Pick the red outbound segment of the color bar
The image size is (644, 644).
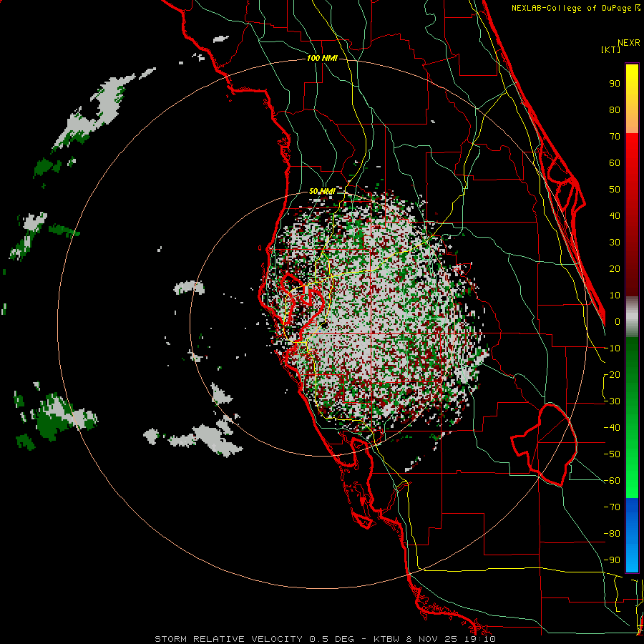(x=632, y=215)
